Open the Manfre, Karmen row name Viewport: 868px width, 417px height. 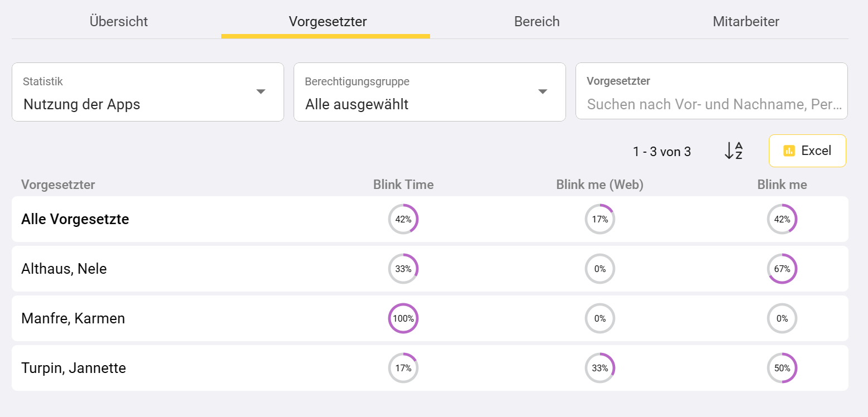point(73,318)
